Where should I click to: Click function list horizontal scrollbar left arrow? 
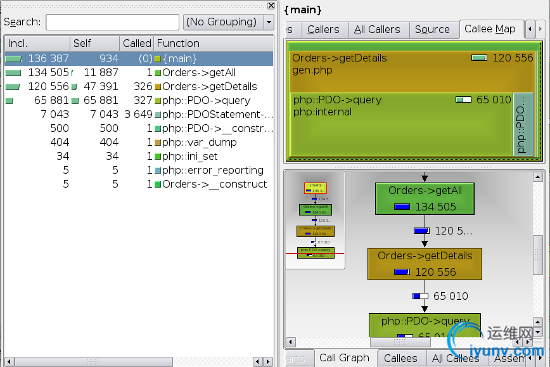[x=9, y=362]
